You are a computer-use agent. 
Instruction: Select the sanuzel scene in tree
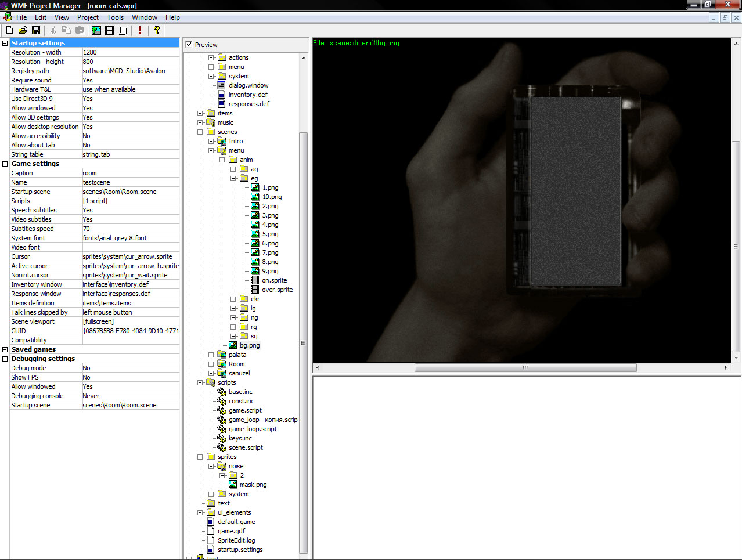[239, 373]
